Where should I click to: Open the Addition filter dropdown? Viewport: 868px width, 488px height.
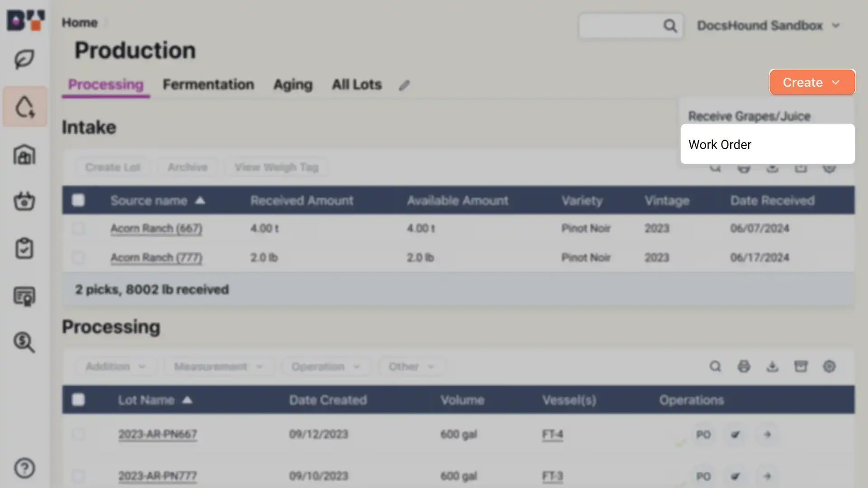[x=113, y=366]
